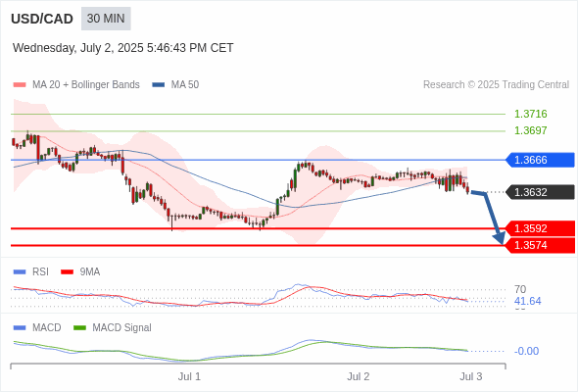The width and height of the screenshot is (578, 392).
Task: Click the green 1.3716 resistance label
Action: pos(530,114)
